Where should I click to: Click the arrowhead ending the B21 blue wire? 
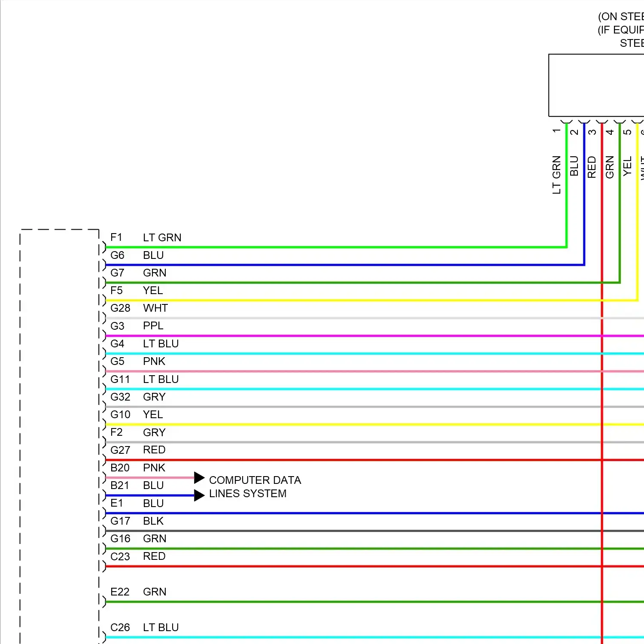pos(199,495)
